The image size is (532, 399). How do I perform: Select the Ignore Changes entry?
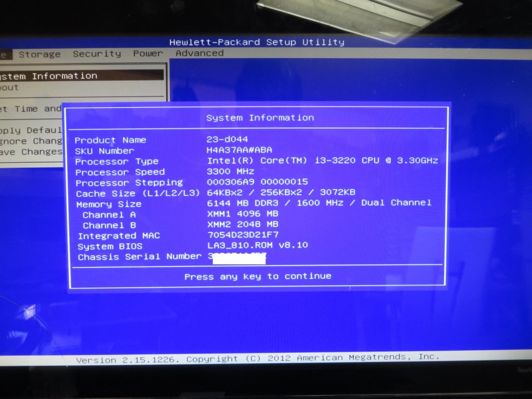[31, 141]
